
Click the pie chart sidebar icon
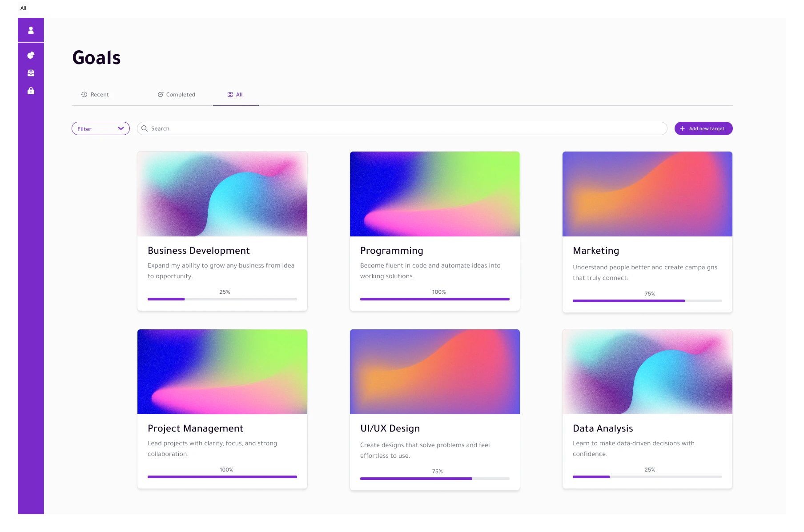[31, 55]
